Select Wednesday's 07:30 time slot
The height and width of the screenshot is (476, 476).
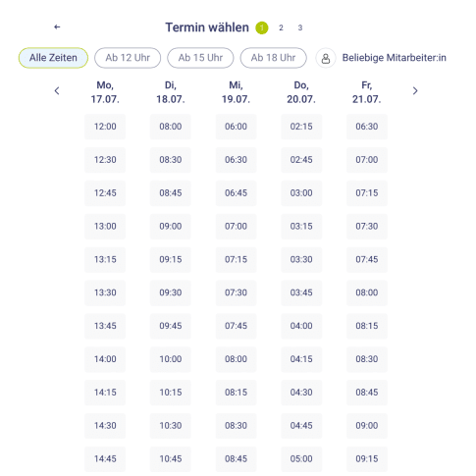coord(236,292)
